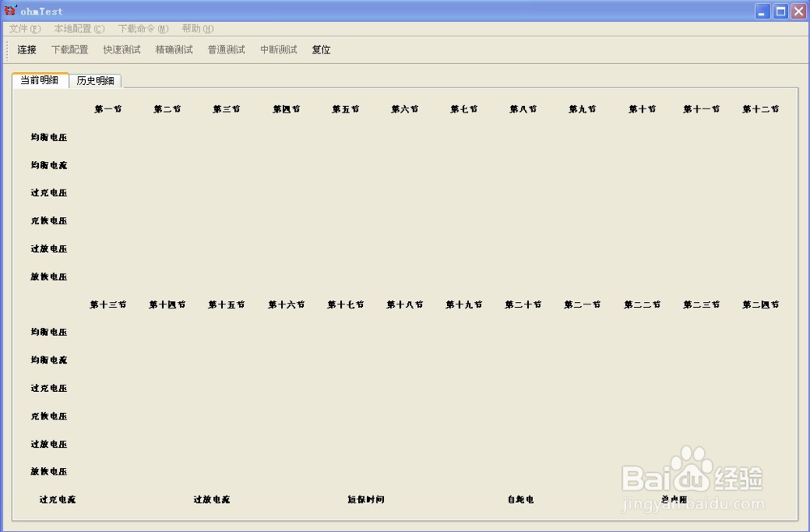
Task: Click the 连接 toolbar button
Action: click(27, 49)
